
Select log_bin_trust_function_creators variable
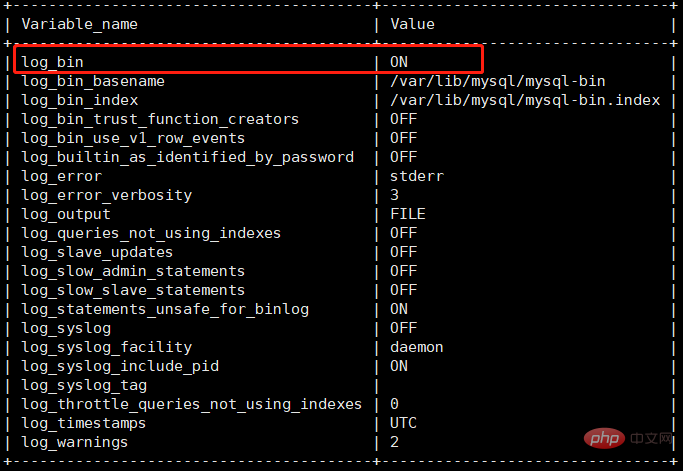(x=160, y=119)
